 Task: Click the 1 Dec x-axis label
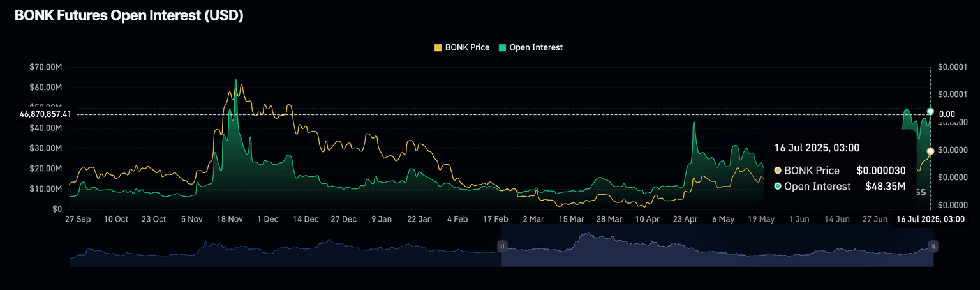click(x=267, y=219)
